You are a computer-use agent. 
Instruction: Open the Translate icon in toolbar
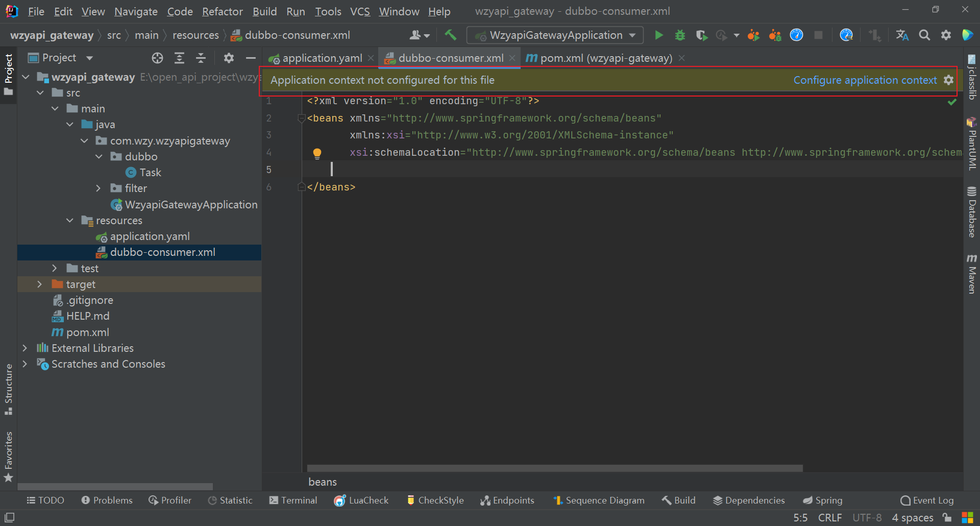point(902,35)
